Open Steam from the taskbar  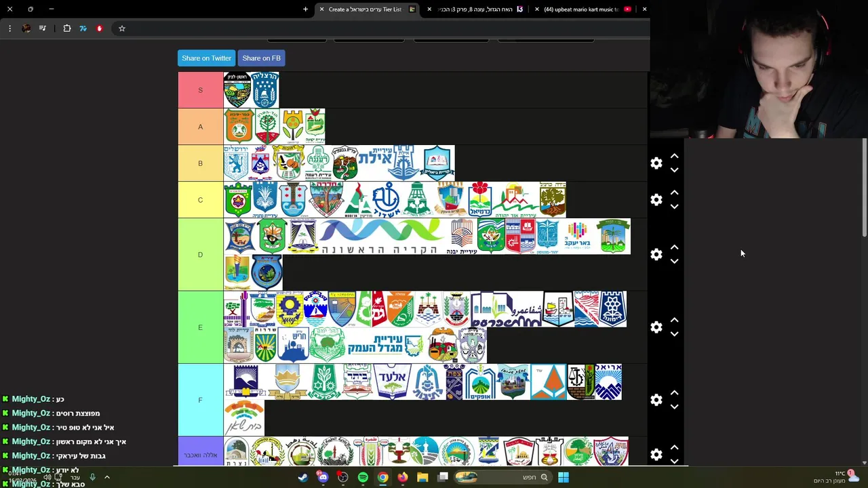click(x=303, y=477)
